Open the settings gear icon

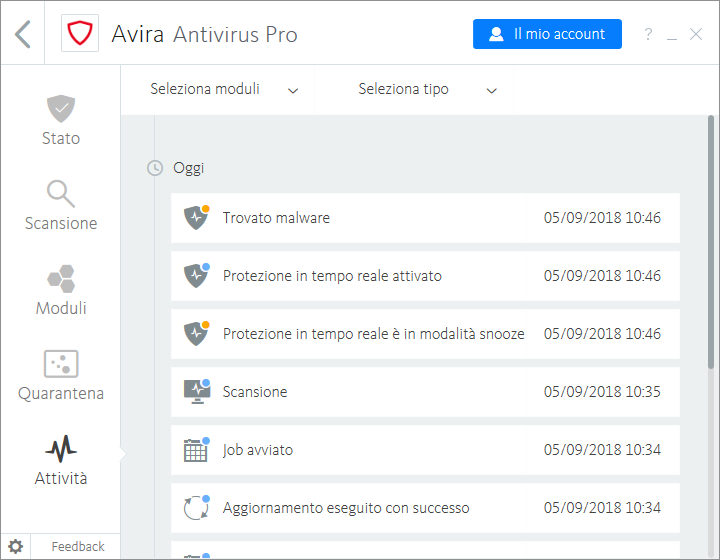(x=16, y=546)
